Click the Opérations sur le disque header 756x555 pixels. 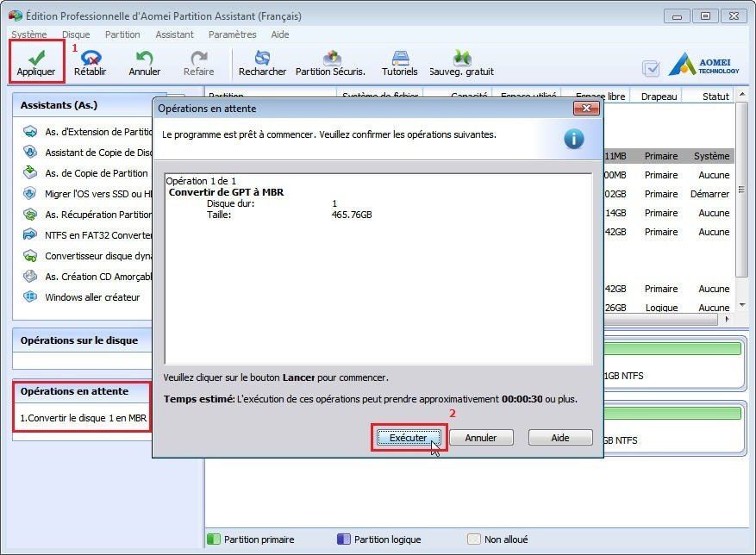(x=82, y=340)
